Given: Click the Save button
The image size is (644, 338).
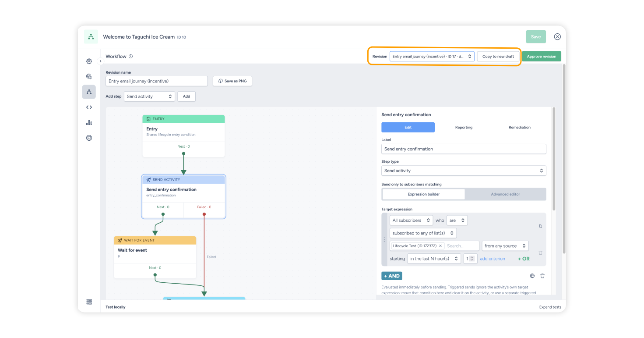Looking at the screenshot, I should click(x=536, y=37).
